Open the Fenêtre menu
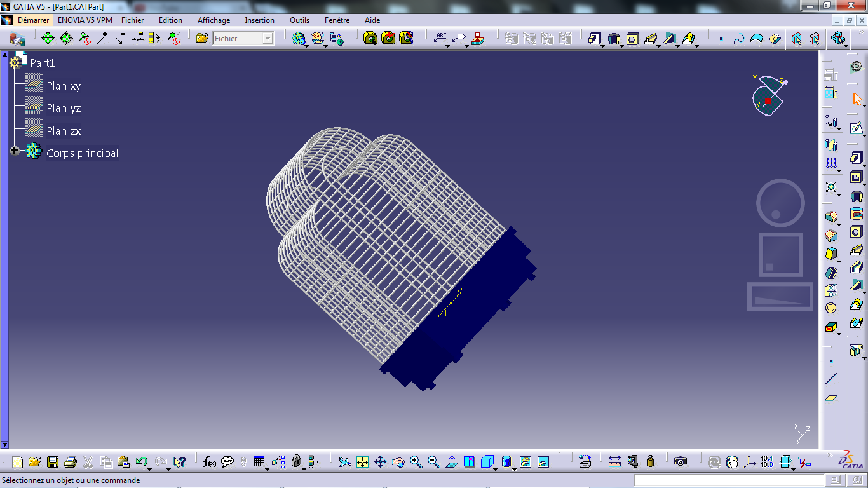 click(337, 20)
